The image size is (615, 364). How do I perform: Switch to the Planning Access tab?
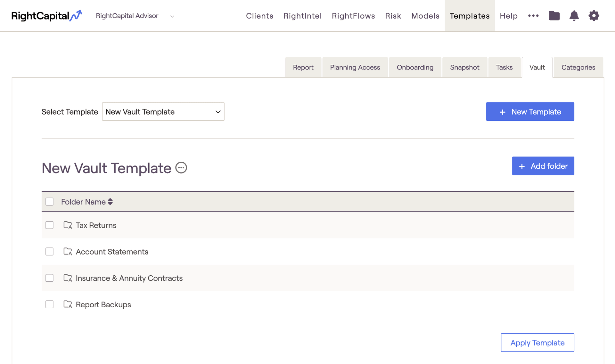[355, 67]
